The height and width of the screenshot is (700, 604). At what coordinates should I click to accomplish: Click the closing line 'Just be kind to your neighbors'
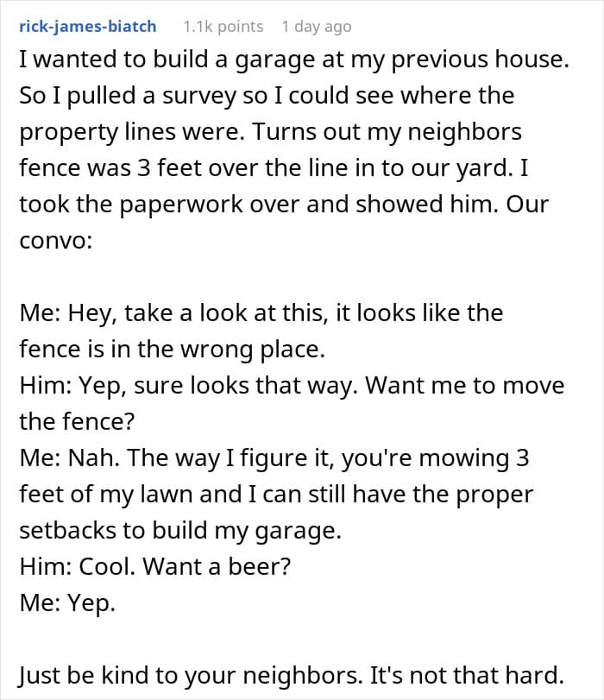pos(292,676)
